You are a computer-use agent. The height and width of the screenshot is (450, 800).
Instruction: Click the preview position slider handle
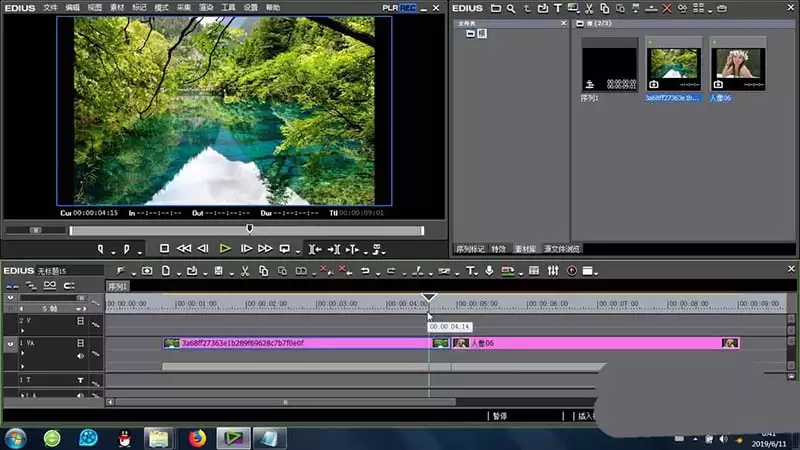[x=249, y=229]
